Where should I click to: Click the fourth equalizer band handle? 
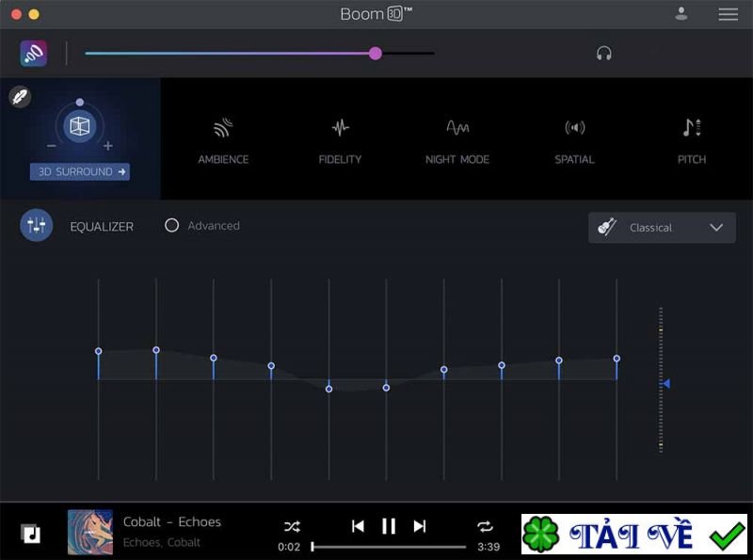click(x=271, y=366)
